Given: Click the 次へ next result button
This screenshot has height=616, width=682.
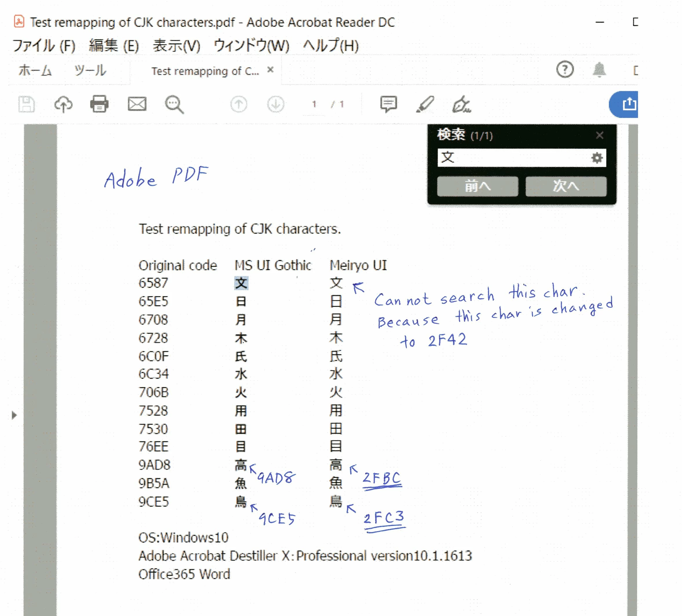Looking at the screenshot, I should coord(566,186).
